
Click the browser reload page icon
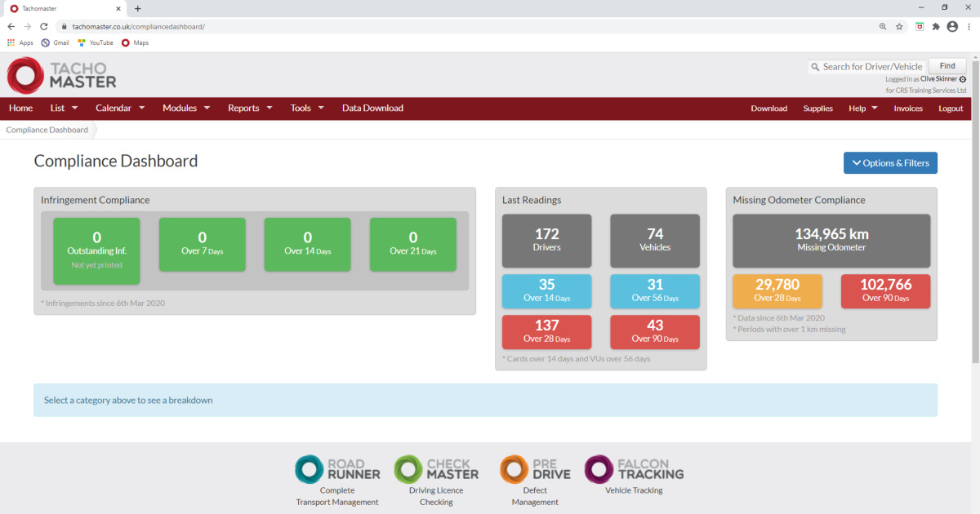[x=44, y=26]
